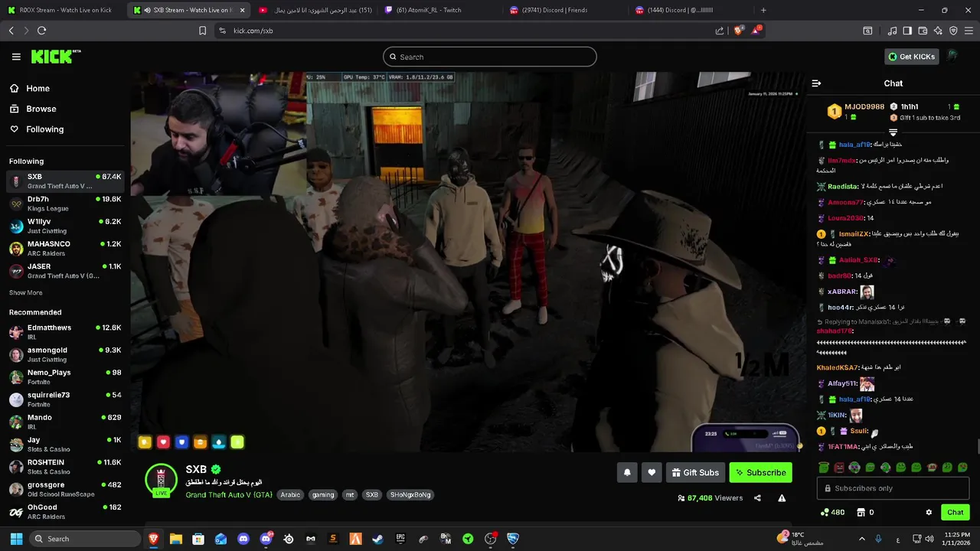Image resolution: width=980 pixels, height=551 pixels.
Task: Click the KICK logo
Action: (x=55, y=57)
